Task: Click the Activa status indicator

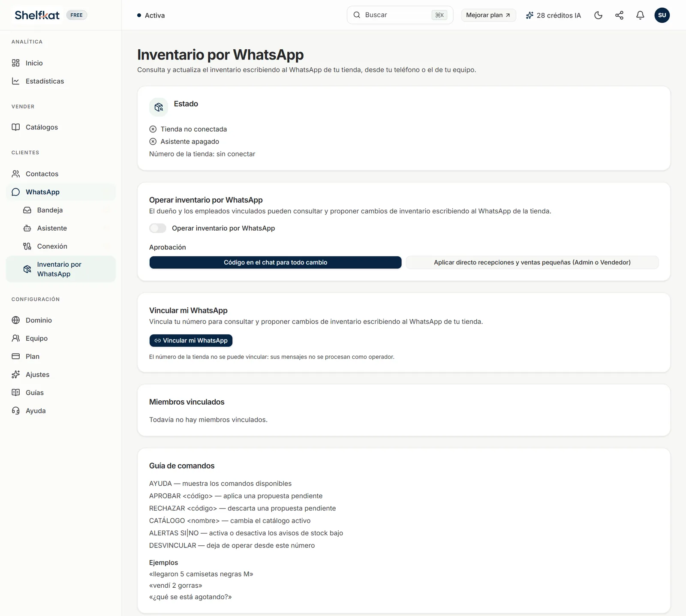Action: tap(151, 15)
